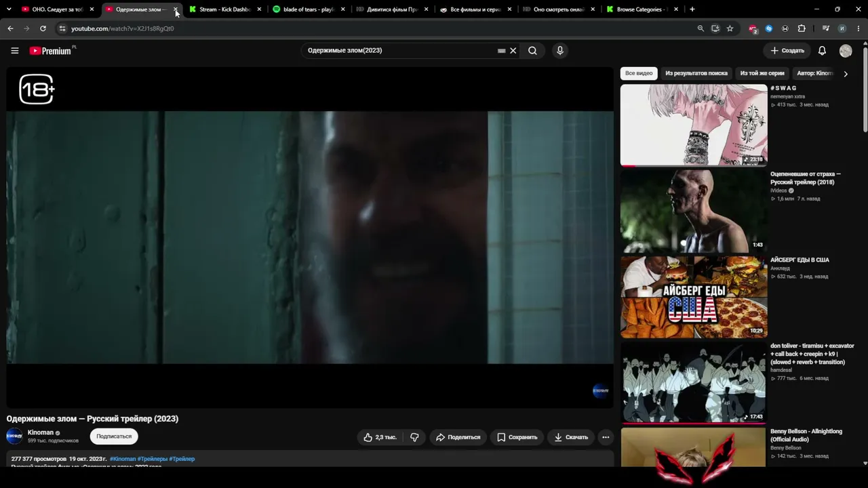Open the #Kinoman hashtag link
Viewport: 868px width, 488px height.
coord(123,459)
